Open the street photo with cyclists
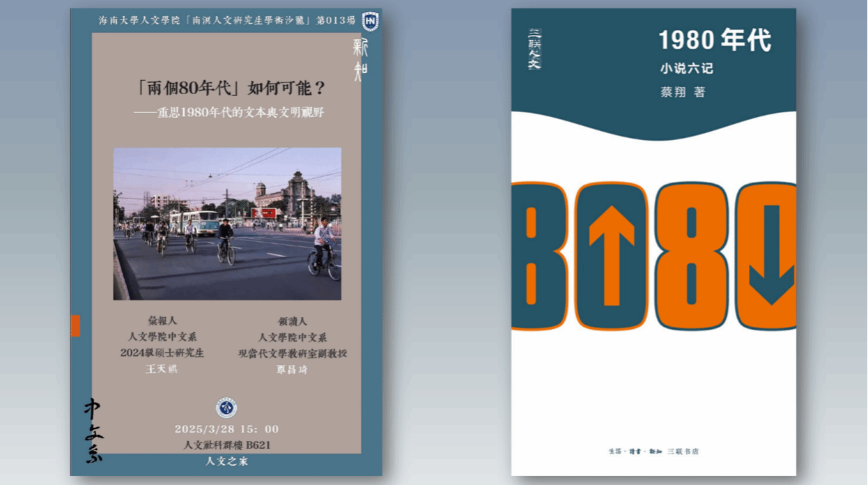Viewport: 868px width, 485px height. 227,223
